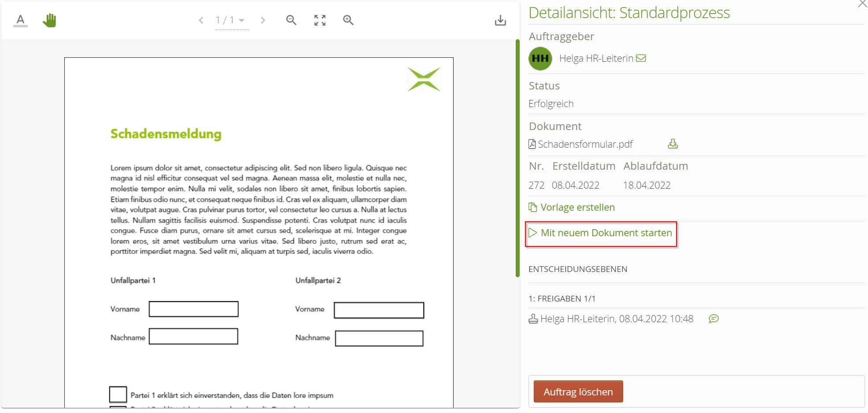Viewport: 868px width, 413px height.
Task: Open the comment bubble next to Helga's approval
Action: click(714, 319)
